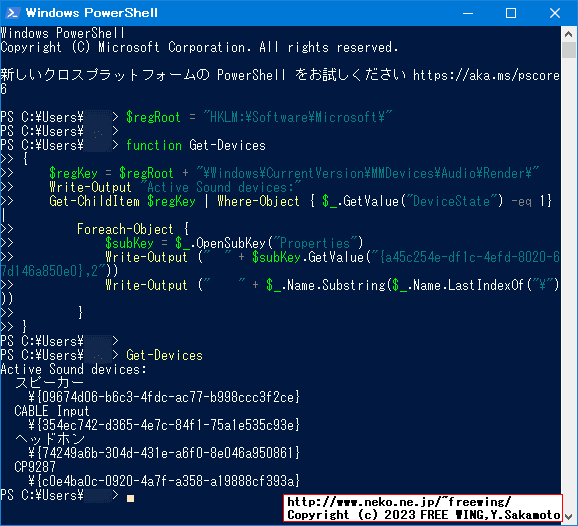
Task: Click the "Copyright (C) Microsoft Corporation" line
Action: coord(199,48)
